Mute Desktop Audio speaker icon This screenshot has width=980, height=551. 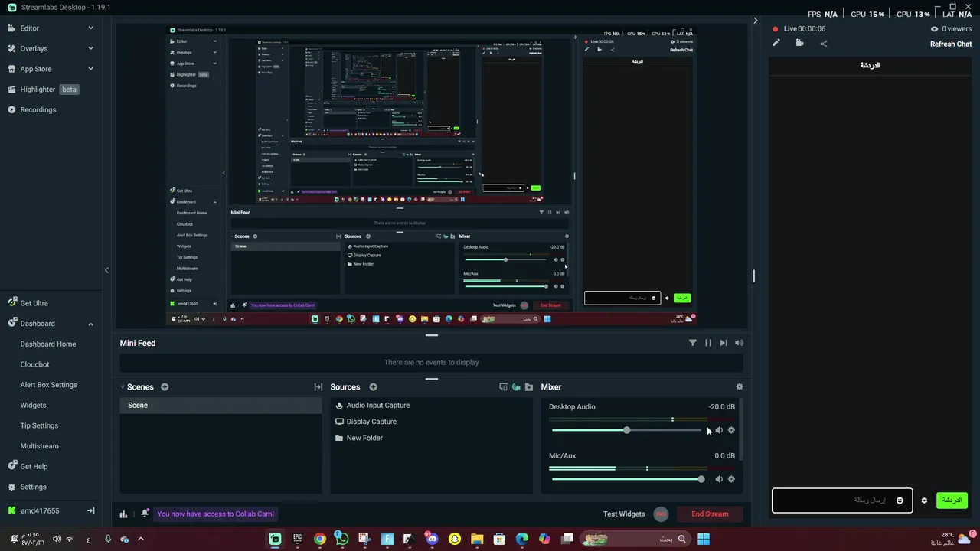tap(719, 430)
